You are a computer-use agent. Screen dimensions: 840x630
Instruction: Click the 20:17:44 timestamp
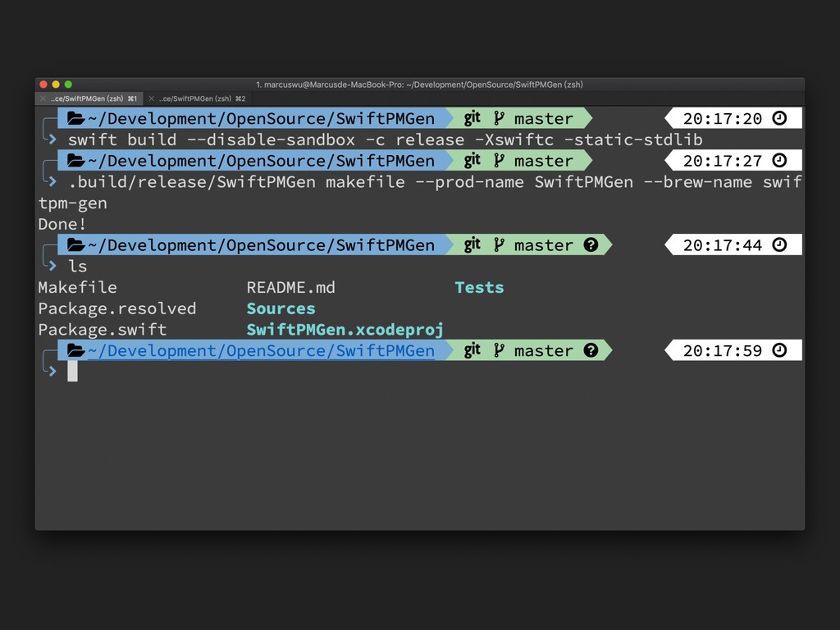722,245
